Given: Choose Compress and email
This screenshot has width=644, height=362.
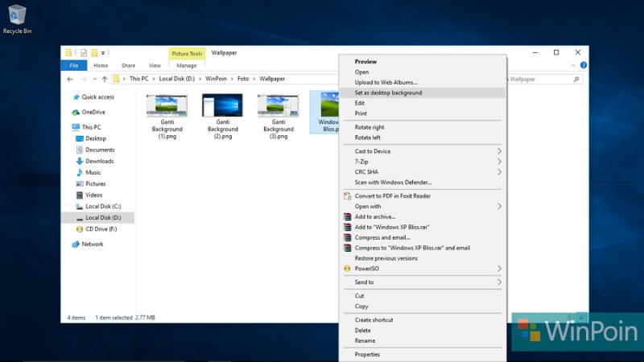Looking at the screenshot, I should pyautogui.click(x=423, y=237).
